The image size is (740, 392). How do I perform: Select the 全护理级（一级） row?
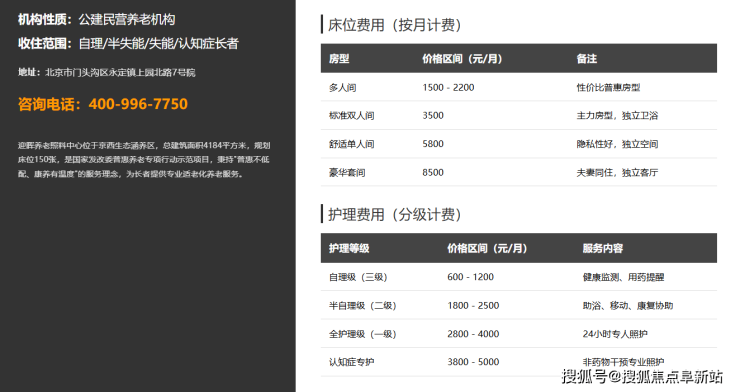519,334
